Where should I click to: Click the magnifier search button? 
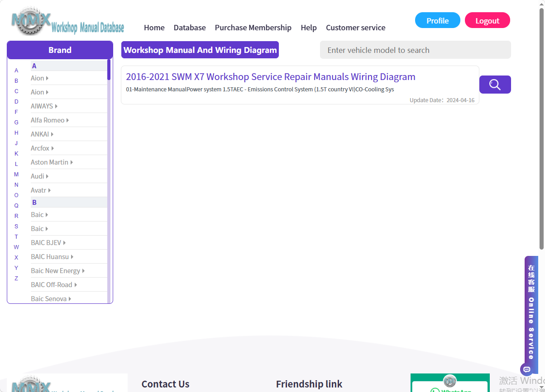coord(495,85)
